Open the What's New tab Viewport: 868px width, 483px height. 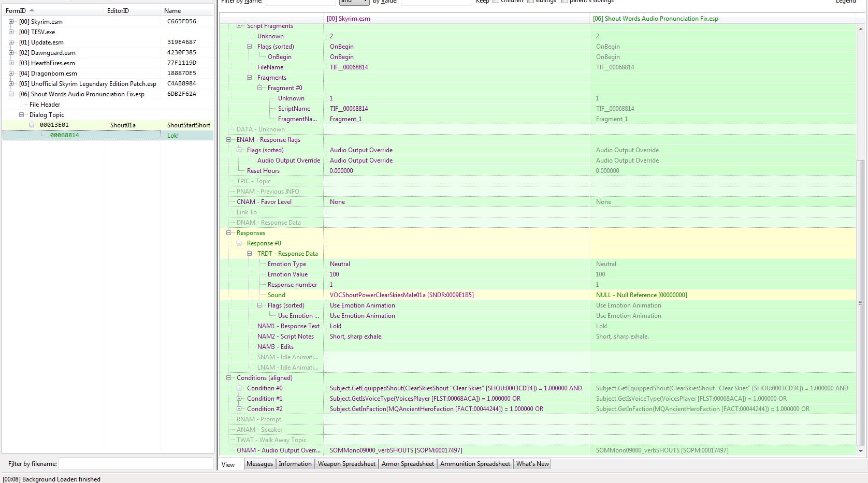[x=532, y=464]
